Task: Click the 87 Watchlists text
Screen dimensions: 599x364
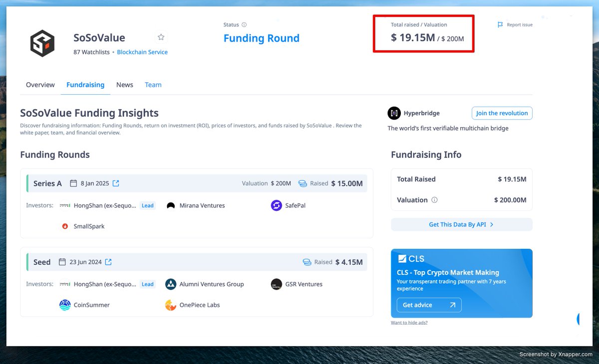Action: click(x=91, y=52)
